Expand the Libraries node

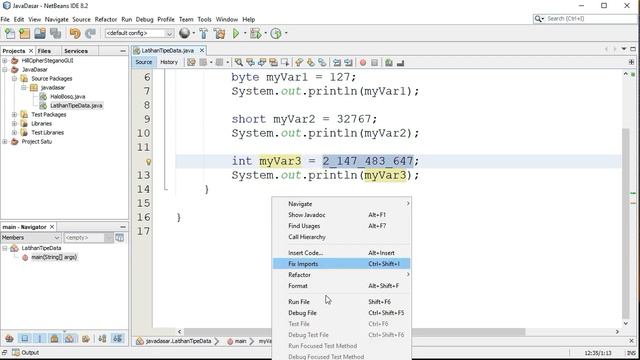point(14,123)
